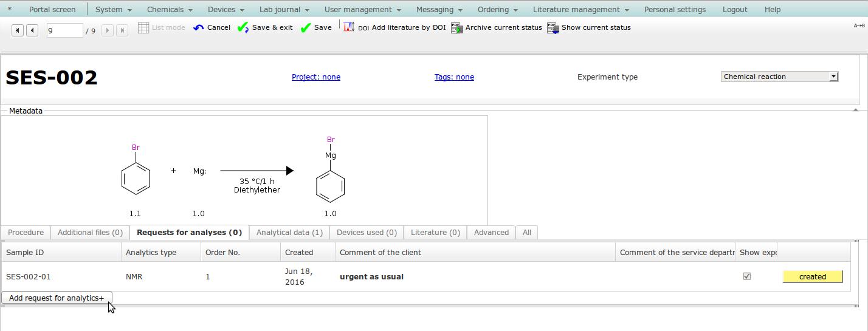Click Add request for analytics button
The height and width of the screenshot is (331, 868).
(x=57, y=298)
